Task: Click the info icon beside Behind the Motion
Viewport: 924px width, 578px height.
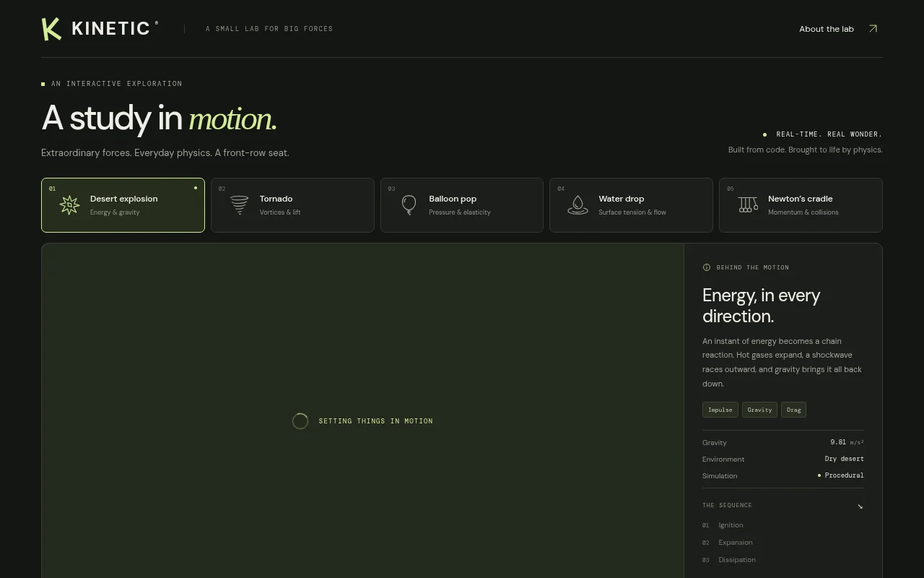Action: [x=707, y=267]
